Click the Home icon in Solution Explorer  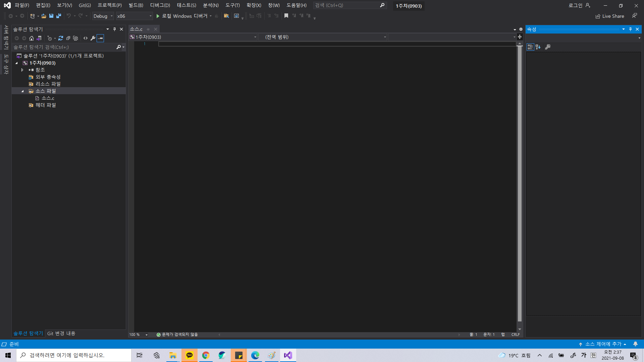click(x=32, y=38)
